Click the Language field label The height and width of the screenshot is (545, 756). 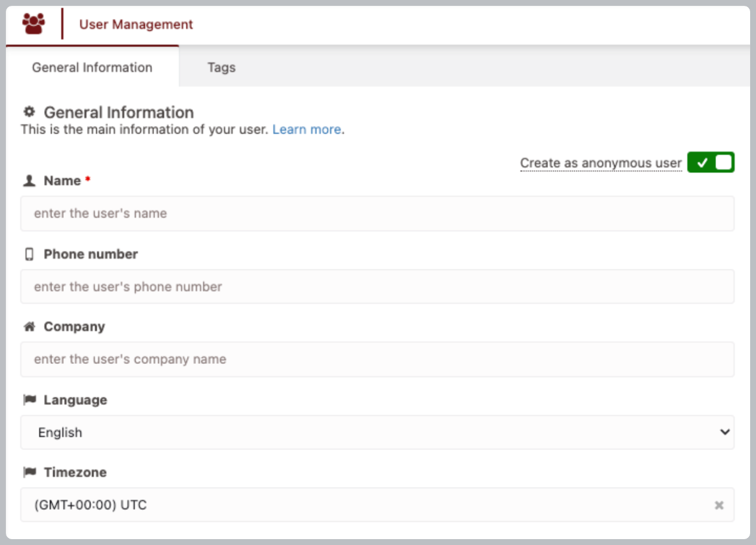[x=76, y=400]
